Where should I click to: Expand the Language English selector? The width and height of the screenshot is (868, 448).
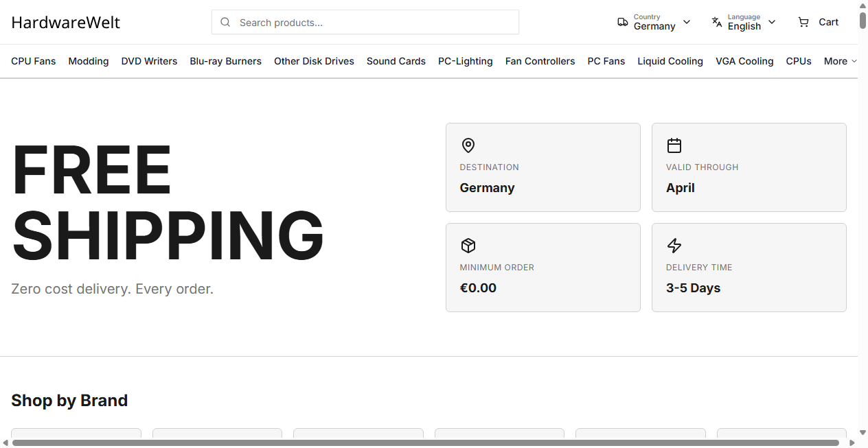pyautogui.click(x=744, y=22)
